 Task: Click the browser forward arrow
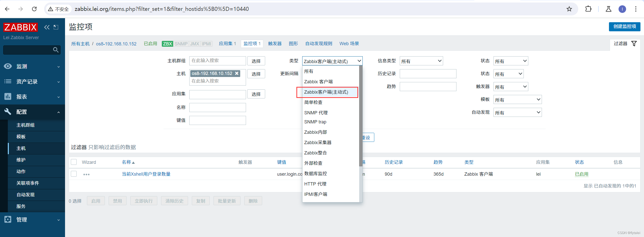(x=21, y=9)
